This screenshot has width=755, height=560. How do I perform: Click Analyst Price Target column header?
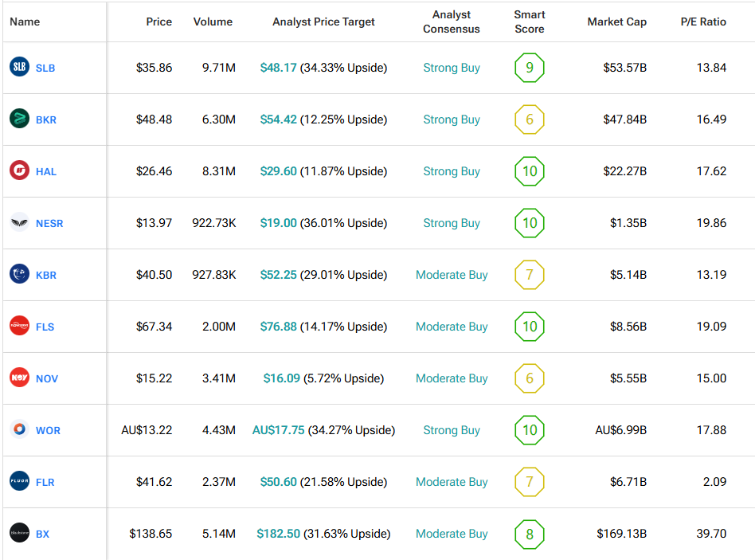tap(323, 22)
